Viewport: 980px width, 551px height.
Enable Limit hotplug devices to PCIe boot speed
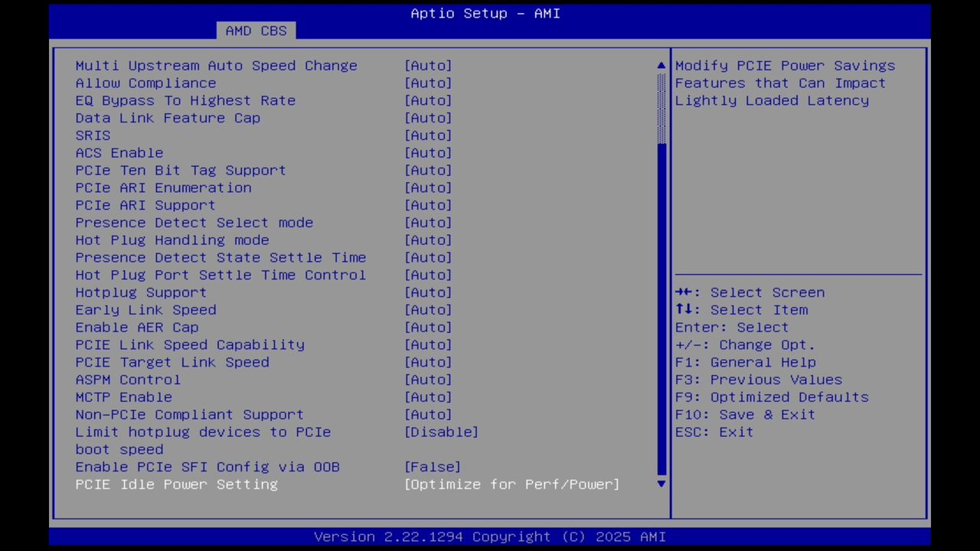pyautogui.click(x=441, y=432)
